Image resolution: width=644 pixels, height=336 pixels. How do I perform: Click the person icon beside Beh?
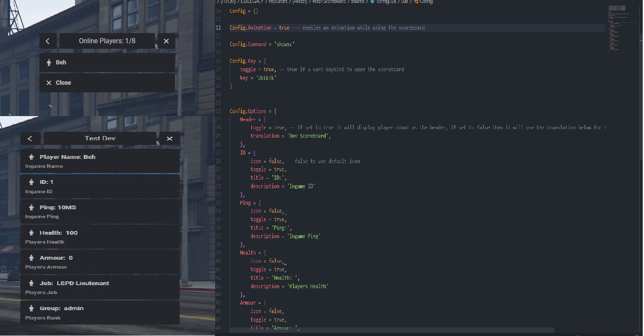tap(49, 62)
